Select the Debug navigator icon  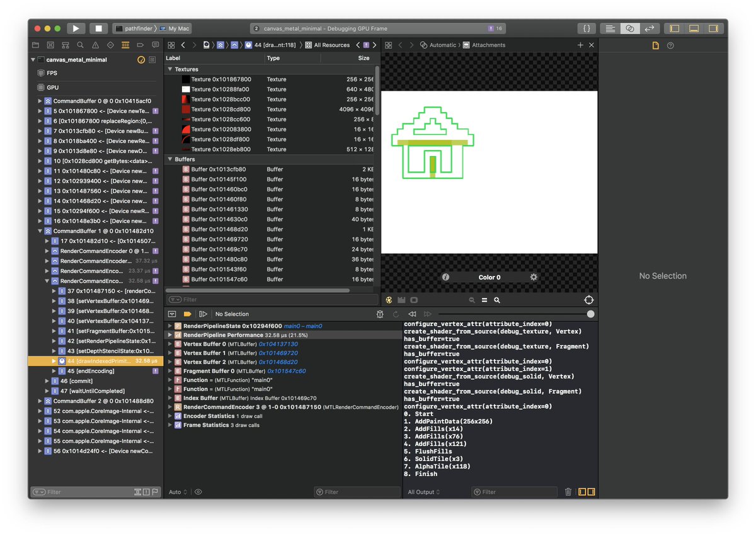click(x=125, y=45)
